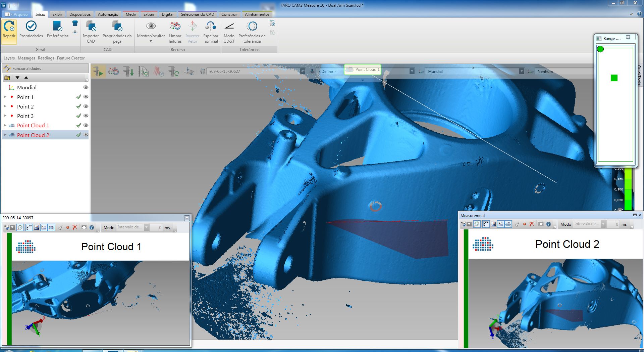644x352 pixels.
Task: Open the Mundial coordinate system dropdown
Action: click(522, 71)
